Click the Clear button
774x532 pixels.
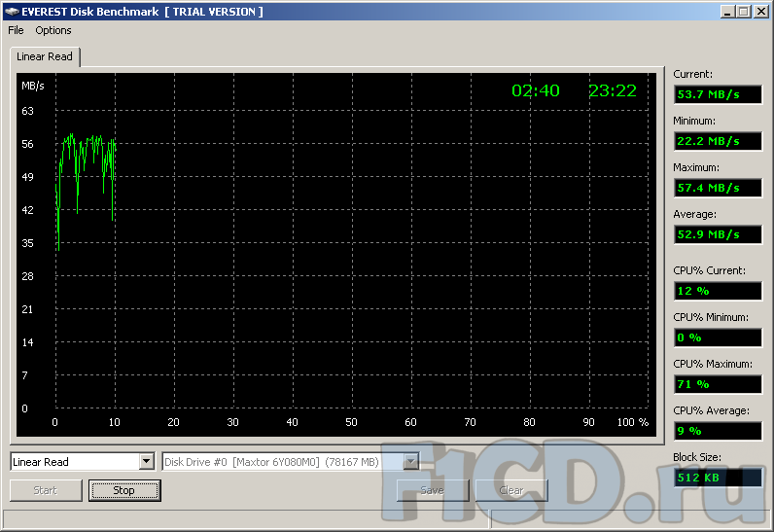511,490
